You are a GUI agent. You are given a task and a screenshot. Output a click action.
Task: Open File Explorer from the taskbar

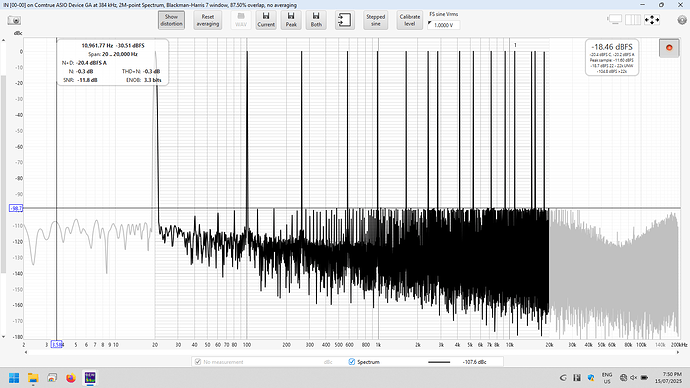tap(33, 378)
